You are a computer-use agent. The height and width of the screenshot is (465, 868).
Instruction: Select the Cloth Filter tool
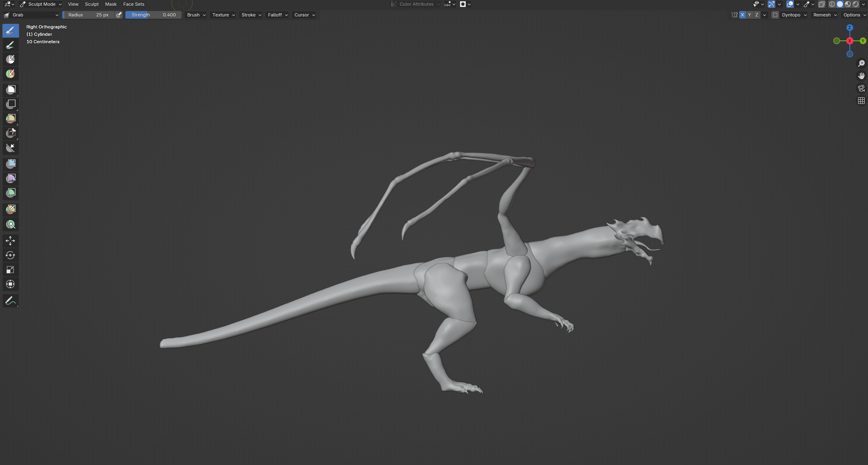point(11,178)
